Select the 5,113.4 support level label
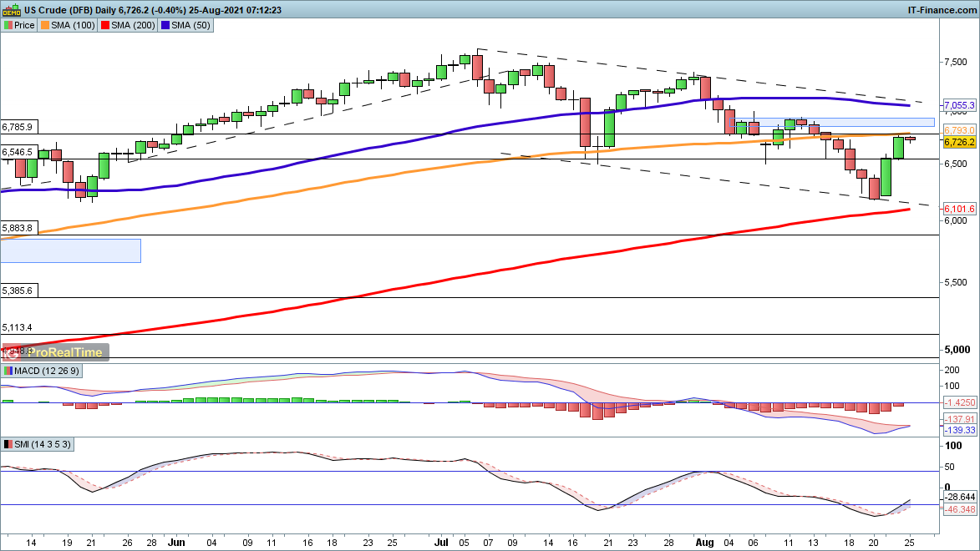 18,328
